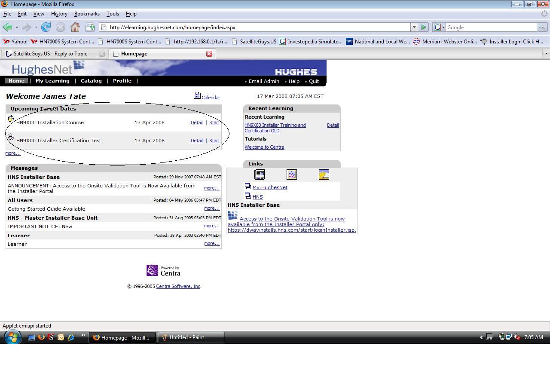Show hidden tray icons arrow
This screenshot has height=392, width=550.
481,337
